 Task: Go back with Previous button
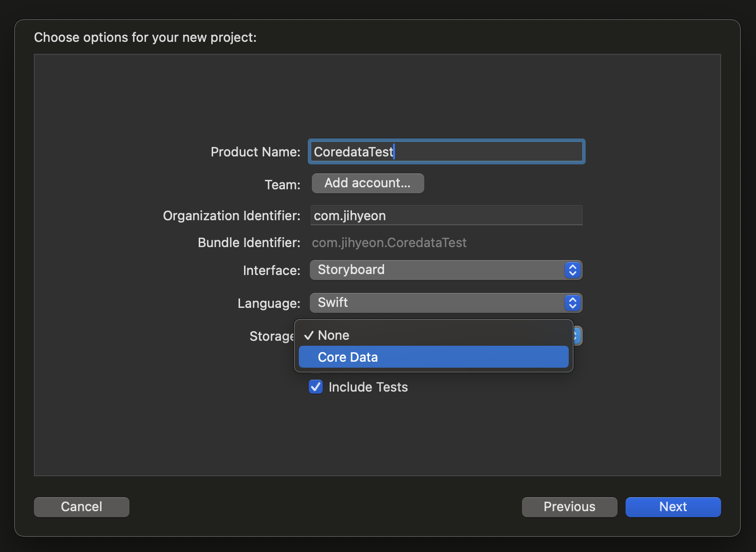(569, 507)
